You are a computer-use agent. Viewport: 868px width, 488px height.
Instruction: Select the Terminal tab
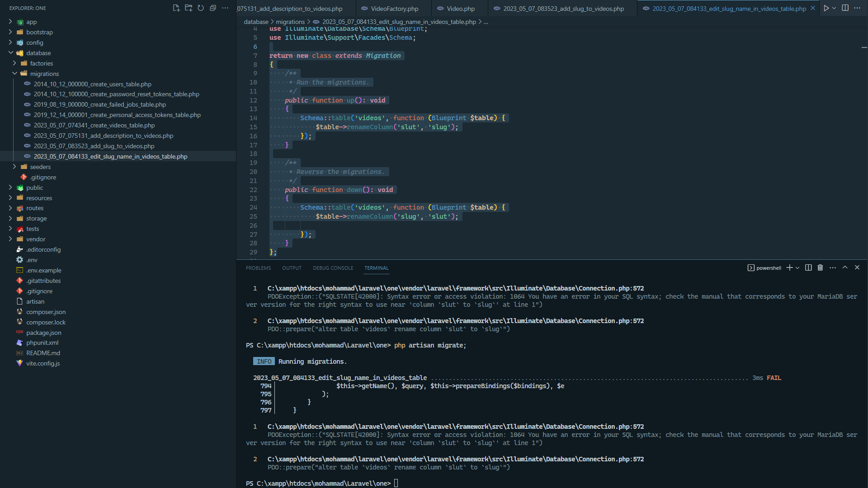point(376,268)
